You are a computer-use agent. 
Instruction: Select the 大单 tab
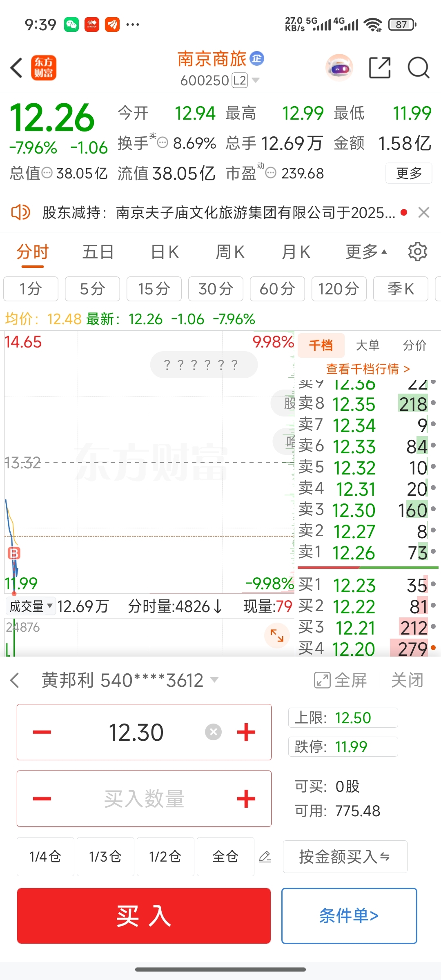click(367, 345)
